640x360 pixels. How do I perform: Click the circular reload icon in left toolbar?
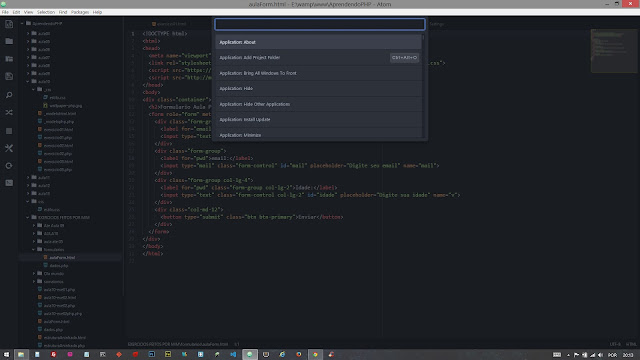coord(9,166)
